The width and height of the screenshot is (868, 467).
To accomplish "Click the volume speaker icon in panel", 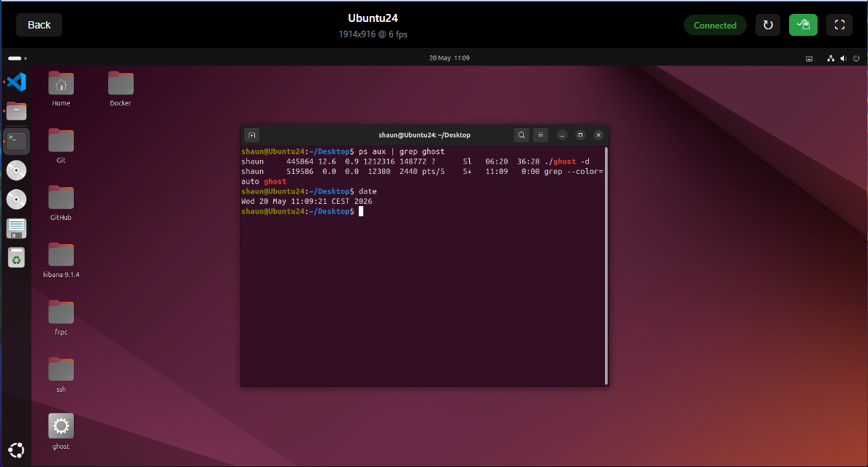I will [844, 58].
